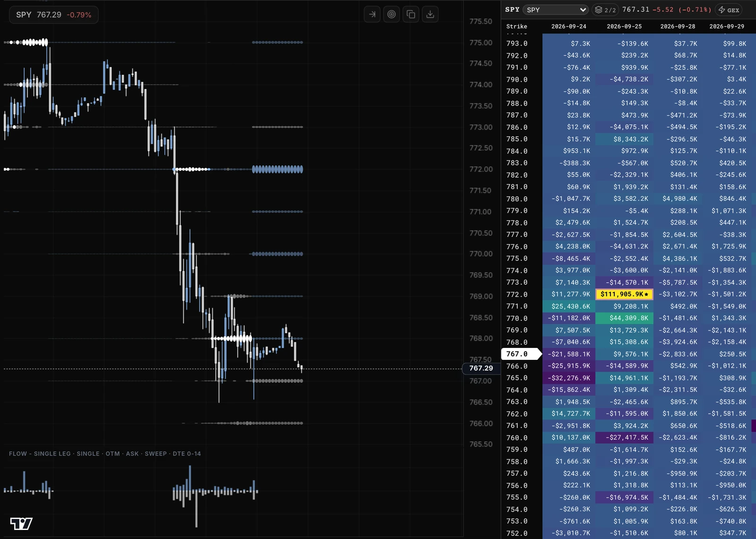Click the scroll-to-latest arrow icon
The height and width of the screenshot is (539, 756).
click(372, 14)
